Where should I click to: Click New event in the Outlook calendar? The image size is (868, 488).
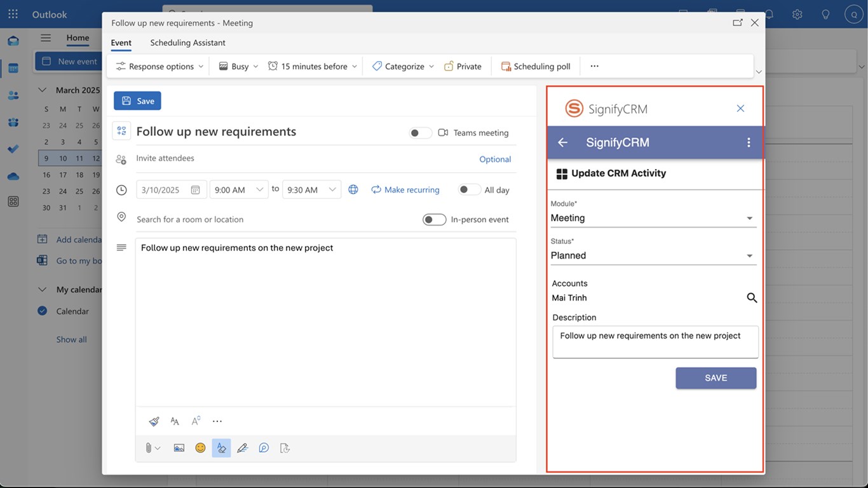69,62
